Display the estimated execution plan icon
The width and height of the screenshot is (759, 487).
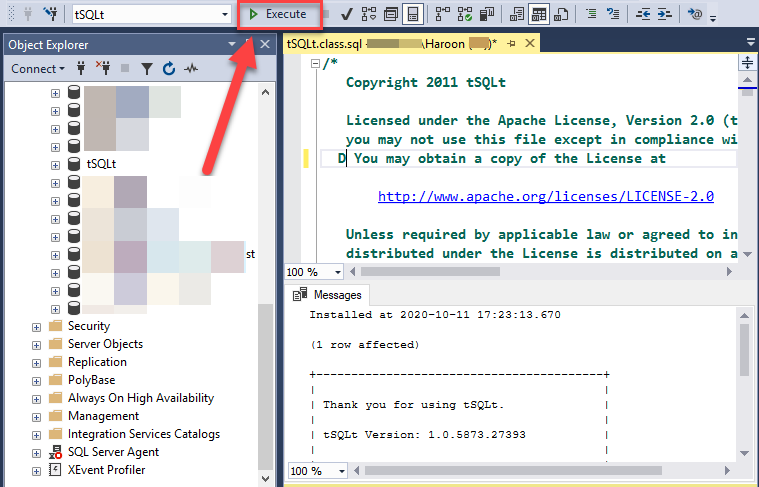pos(369,14)
